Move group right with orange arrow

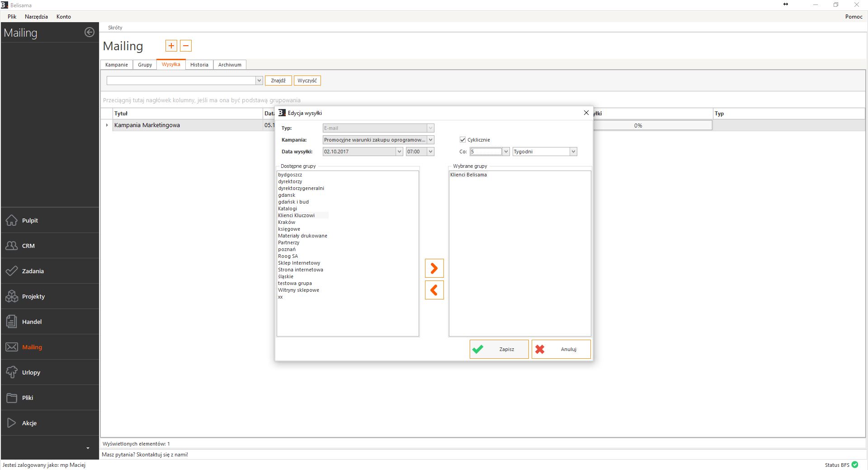click(434, 268)
